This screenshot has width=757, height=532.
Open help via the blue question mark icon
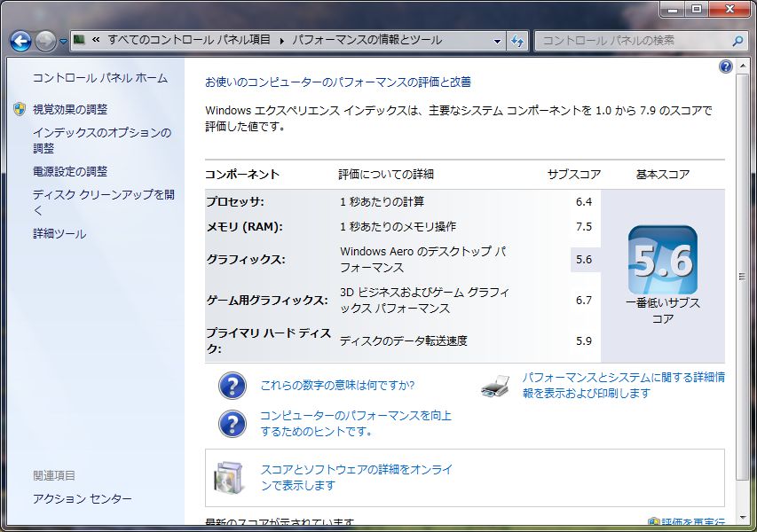coord(726,66)
